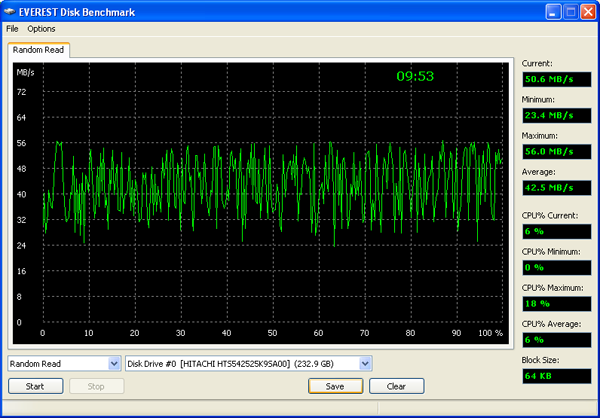Click the "Block Size:" label

click(x=540, y=360)
